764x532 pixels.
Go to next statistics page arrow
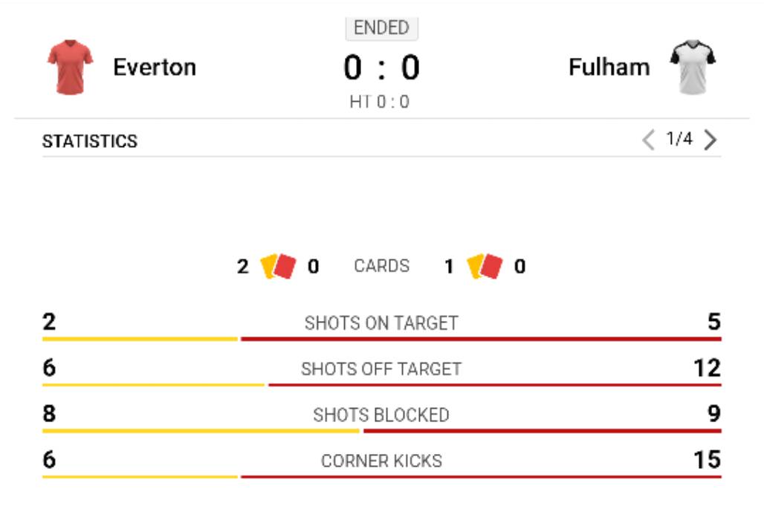[x=710, y=140]
